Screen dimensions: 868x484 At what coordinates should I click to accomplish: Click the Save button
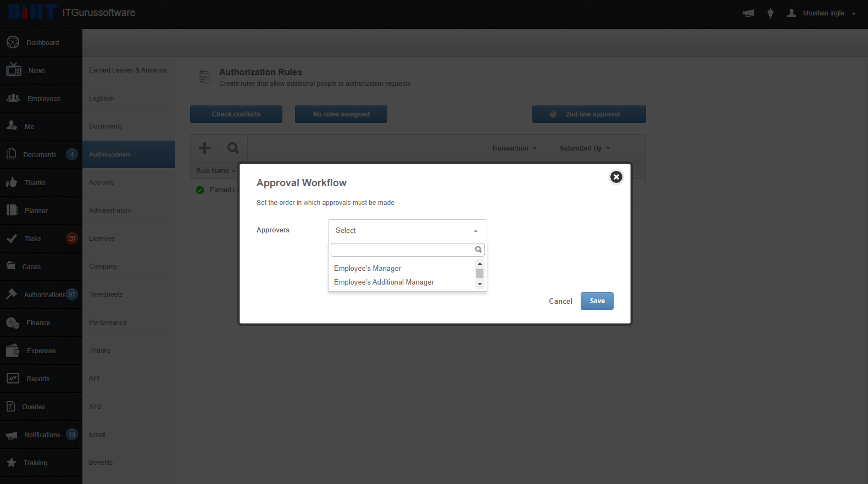tap(597, 301)
